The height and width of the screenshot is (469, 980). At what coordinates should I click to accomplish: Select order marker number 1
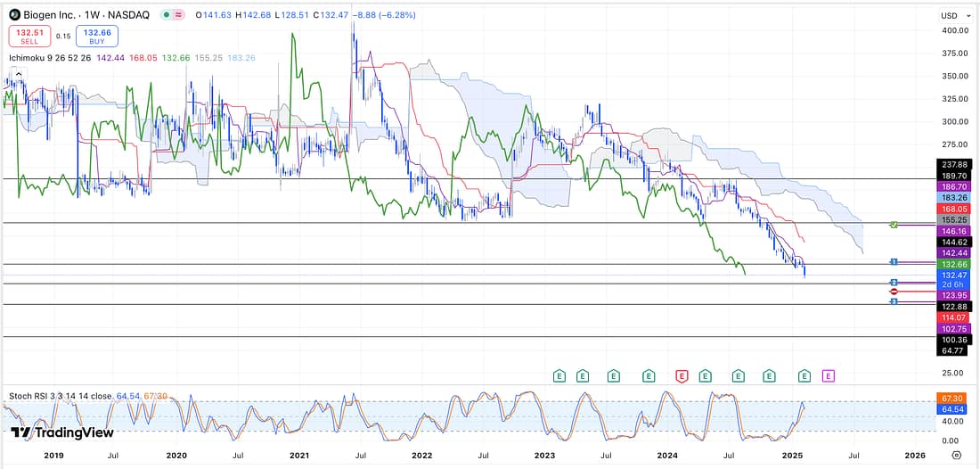(x=894, y=261)
